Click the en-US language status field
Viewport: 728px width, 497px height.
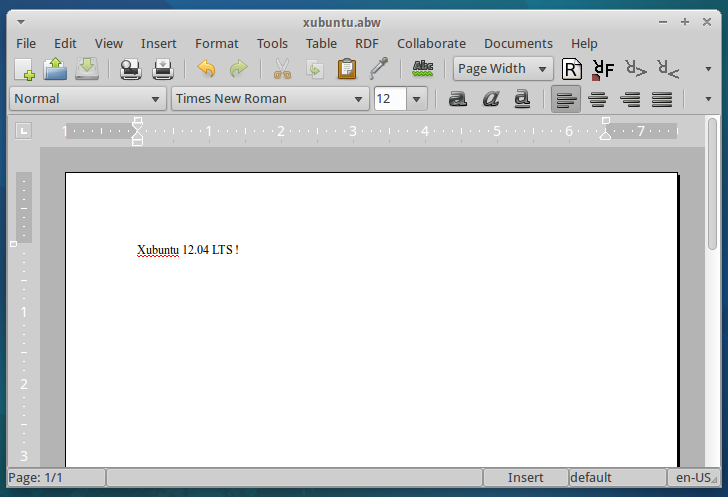coord(693,477)
